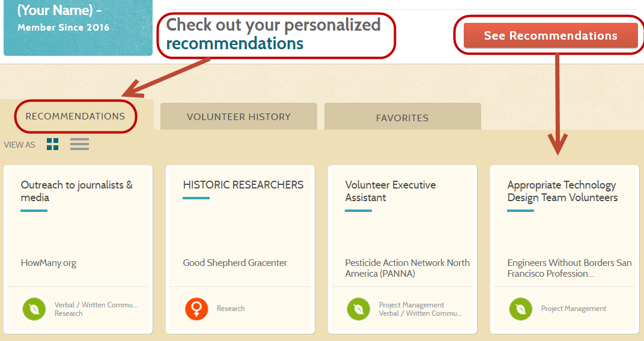Open the Recommendations tab
This screenshot has width=644, height=341.
point(76,116)
